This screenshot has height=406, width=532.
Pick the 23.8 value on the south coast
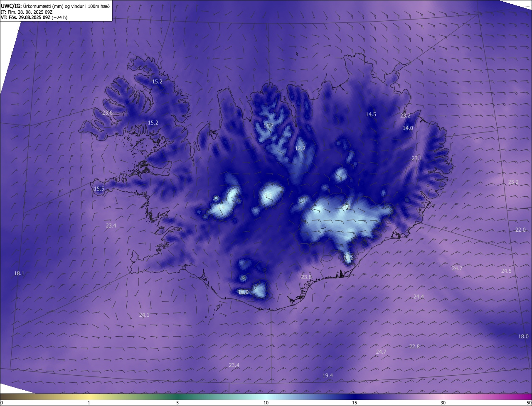(x=306, y=277)
